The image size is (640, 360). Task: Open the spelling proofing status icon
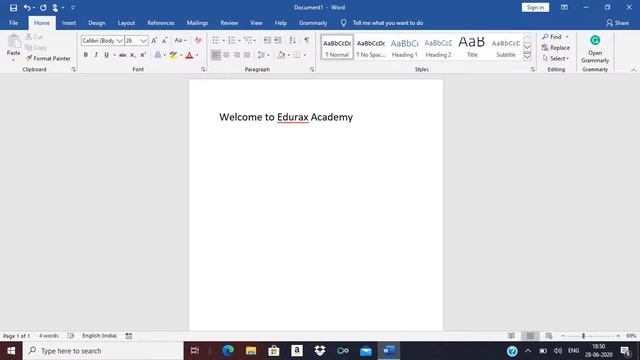[71, 336]
